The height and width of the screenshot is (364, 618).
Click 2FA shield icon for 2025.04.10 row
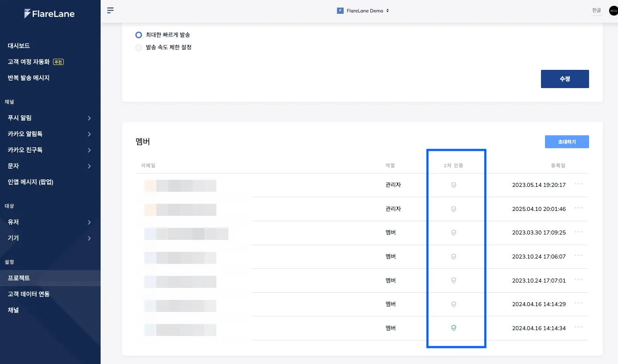pos(454,209)
